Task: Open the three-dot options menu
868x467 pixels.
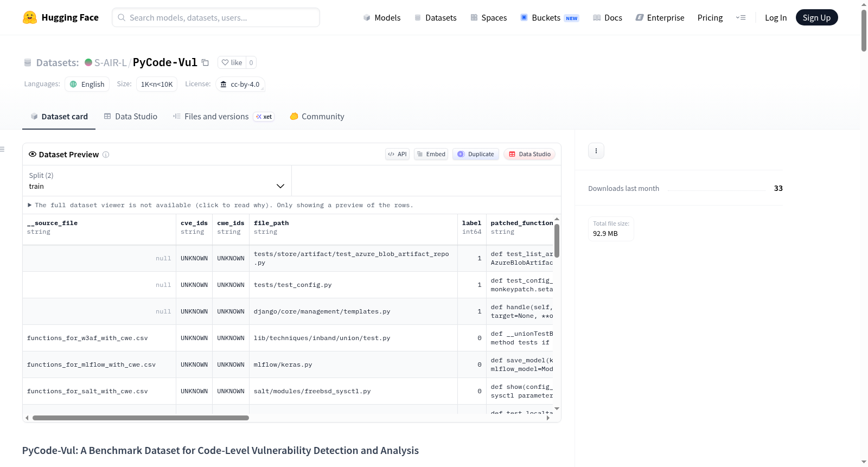Action: 596,151
